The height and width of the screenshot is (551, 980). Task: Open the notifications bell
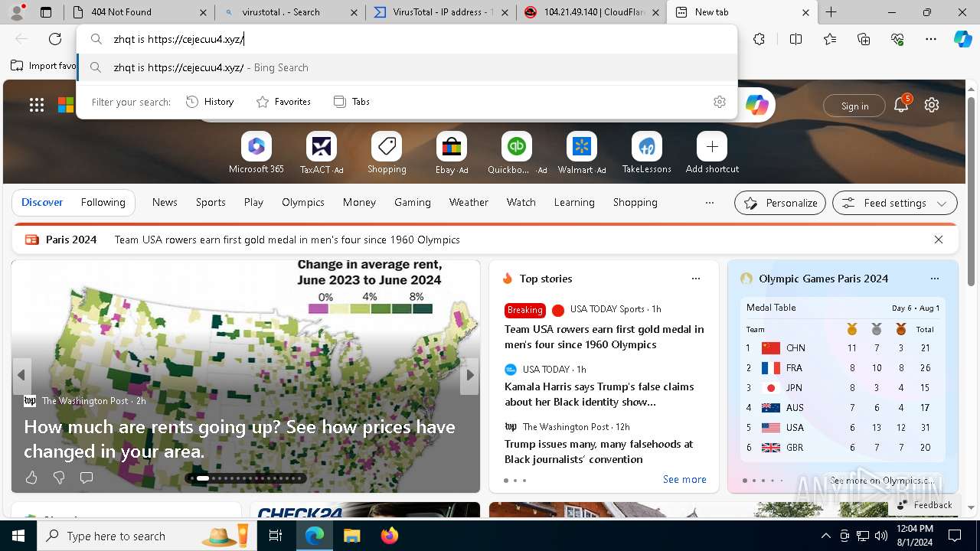(x=901, y=106)
